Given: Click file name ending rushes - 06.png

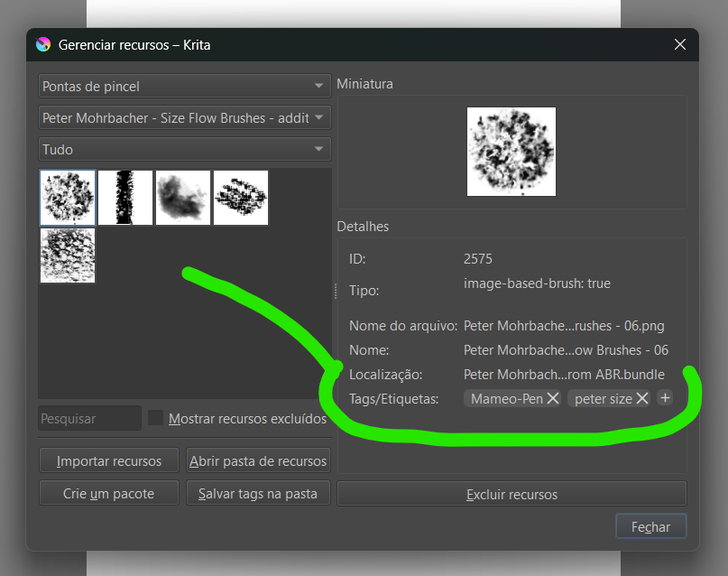Looking at the screenshot, I should point(564,326).
